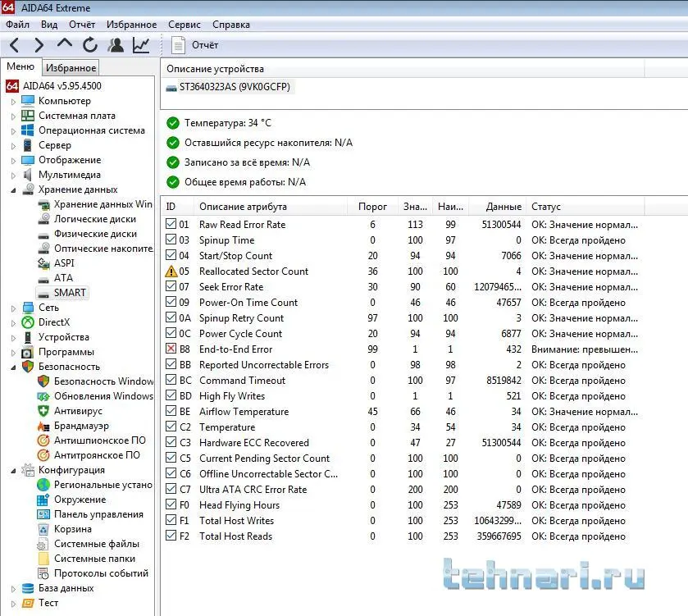
Task: Click the Отчёт report icon in toolbar
Action: (x=178, y=45)
